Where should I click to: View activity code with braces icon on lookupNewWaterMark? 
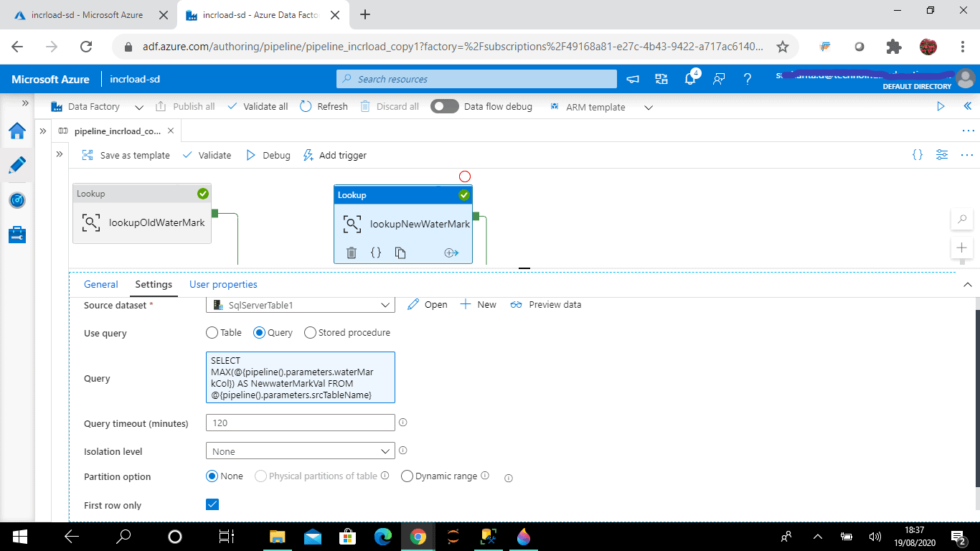376,253
